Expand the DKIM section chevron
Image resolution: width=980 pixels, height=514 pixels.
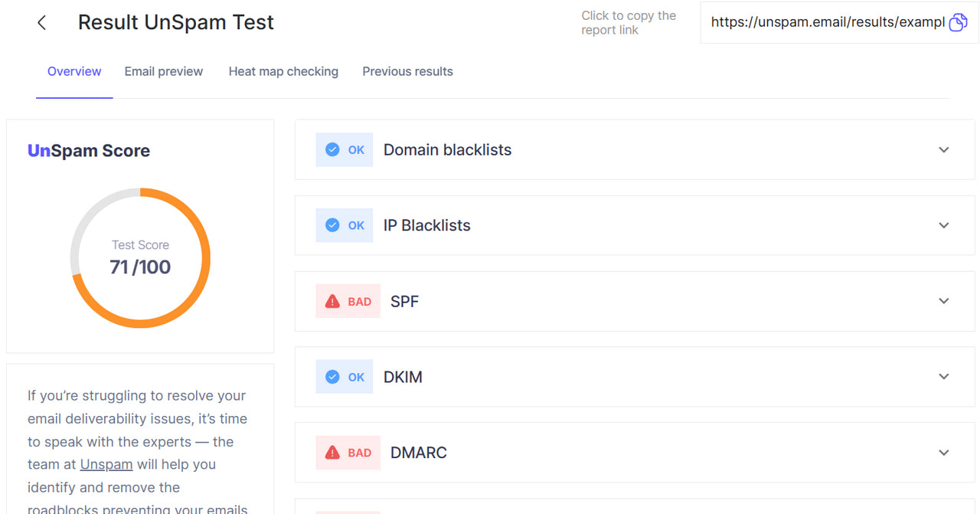(944, 377)
